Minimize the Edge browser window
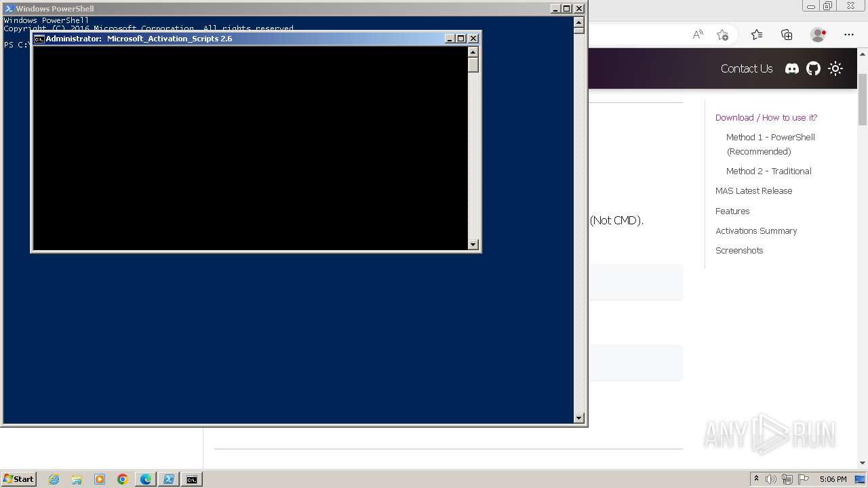The width and height of the screenshot is (868, 488). click(x=810, y=6)
